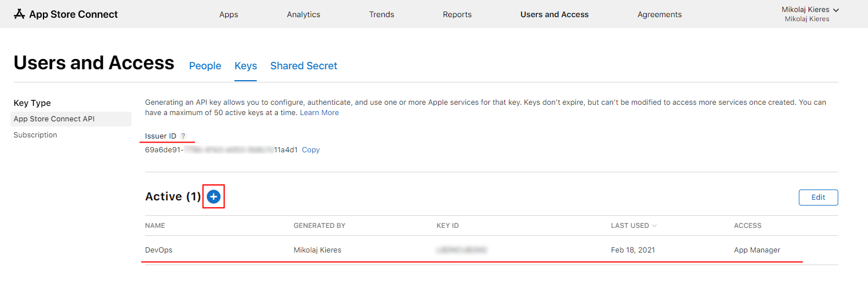Click the App Store Connect logo
868x292 pixels.
tap(66, 14)
